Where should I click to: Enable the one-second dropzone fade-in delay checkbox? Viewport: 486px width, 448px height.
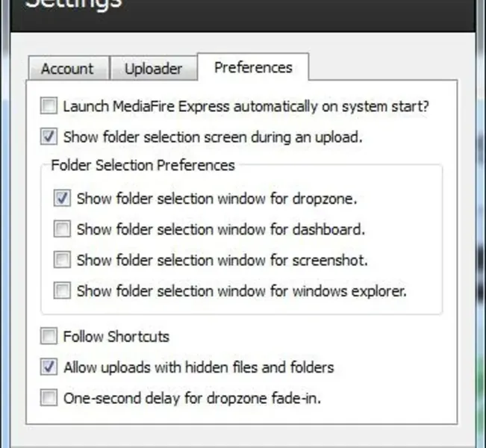(x=49, y=397)
